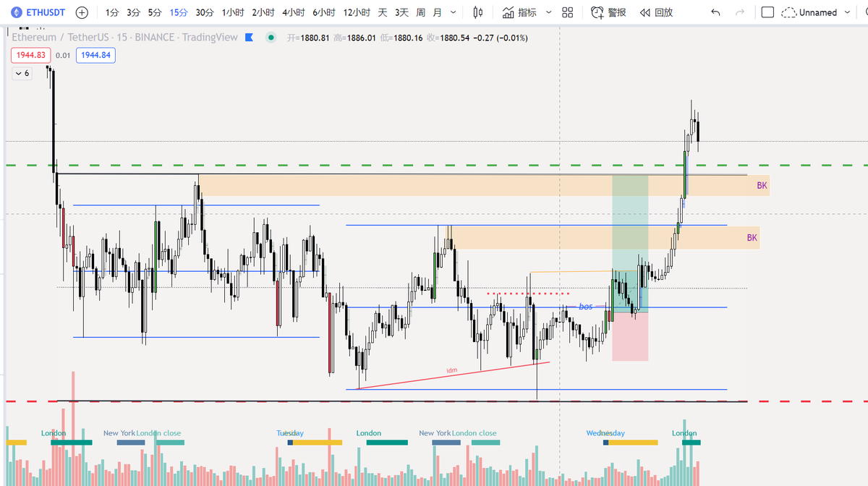This screenshot has height=486, width=868.
Task: Open the Unnamed layout cloud button
Action: 809,12
